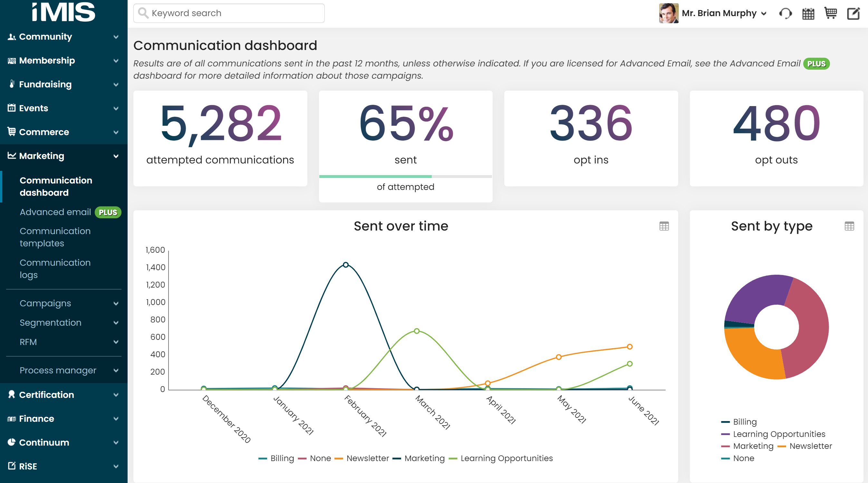868x483 pixels.
Task: Go to Communication templates
Action: pos(55,237)
